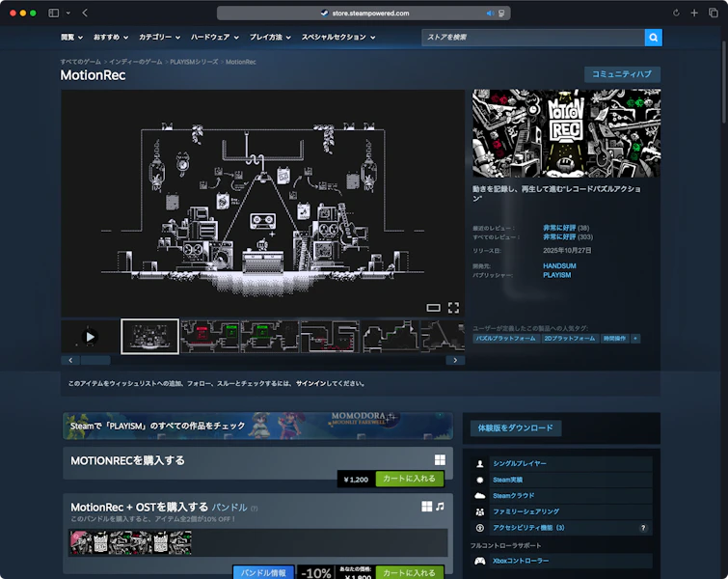The height and width of the screenshot is (579, 728).
Task: Click the ファミリーシェアリング feature link
Action: 526,511
